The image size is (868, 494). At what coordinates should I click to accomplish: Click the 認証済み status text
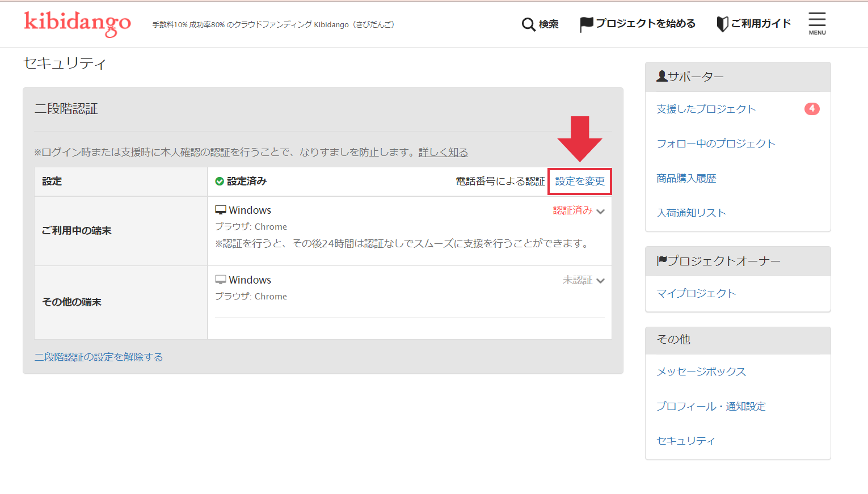coord(572,210)
